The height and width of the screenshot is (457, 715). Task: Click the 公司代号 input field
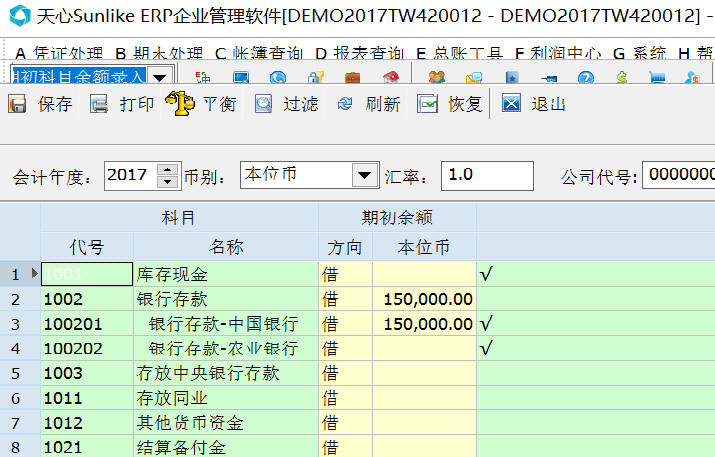point(679,175)
